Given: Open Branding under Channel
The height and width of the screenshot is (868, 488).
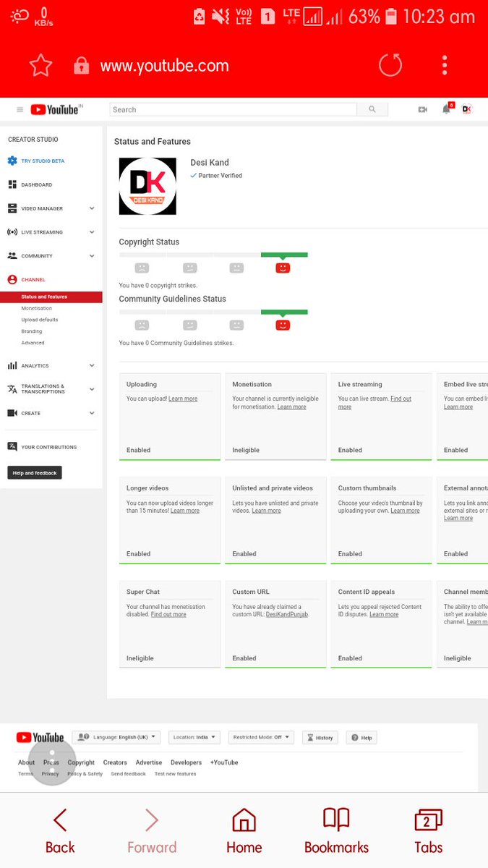Looking at the screenshot, I should [31, 331].
